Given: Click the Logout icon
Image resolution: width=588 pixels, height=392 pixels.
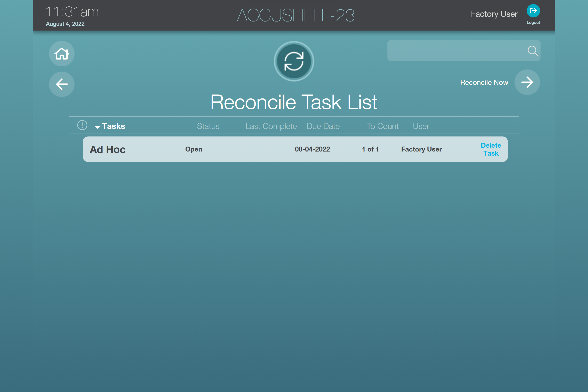Looking at the screenshot, I should click(533, 11).
